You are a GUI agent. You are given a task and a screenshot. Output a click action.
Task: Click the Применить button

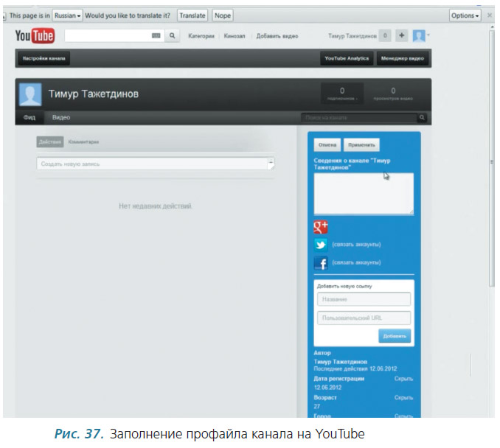pyautogui.click(x=361, y=145)
